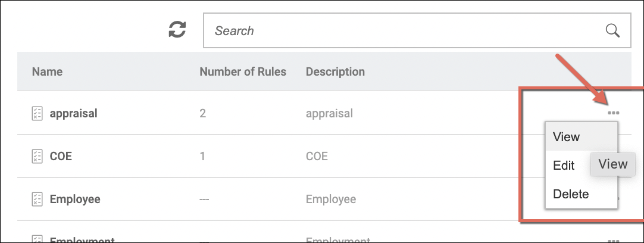
Task: Select View from the context menu
Action: pos(566,137)
